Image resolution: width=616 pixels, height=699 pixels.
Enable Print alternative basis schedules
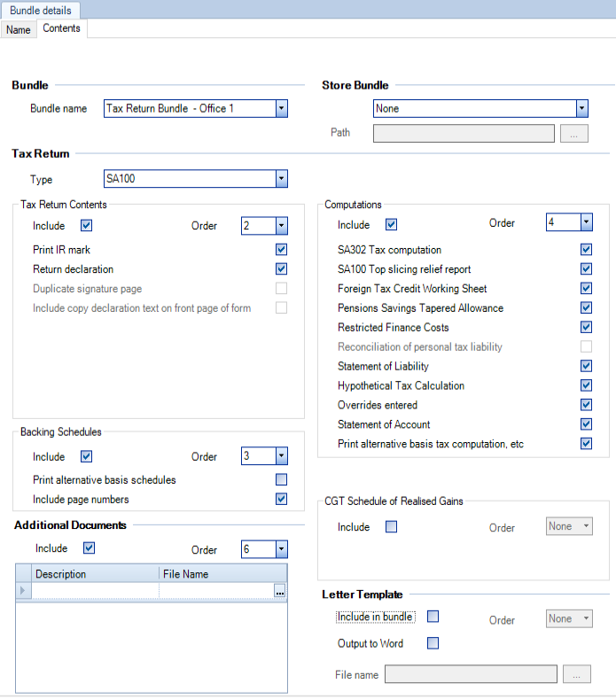281,479
